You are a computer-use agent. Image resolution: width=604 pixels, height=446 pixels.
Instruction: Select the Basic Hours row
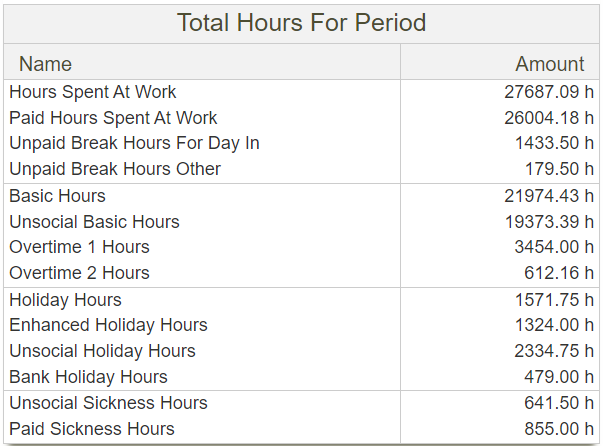[57, 196]
